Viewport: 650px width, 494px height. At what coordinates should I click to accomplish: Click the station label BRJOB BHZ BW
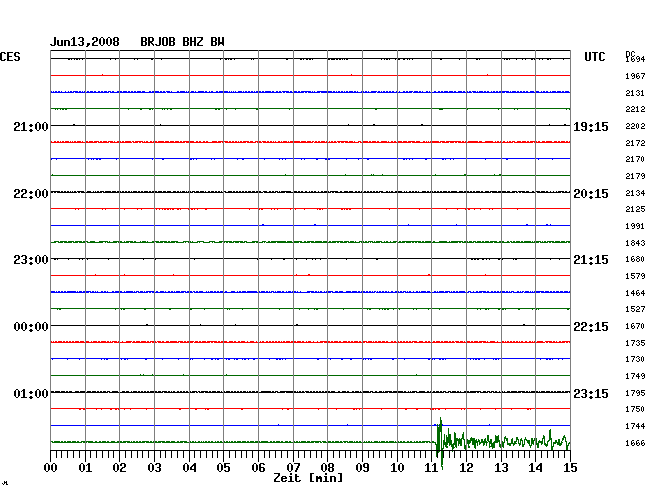182,42
